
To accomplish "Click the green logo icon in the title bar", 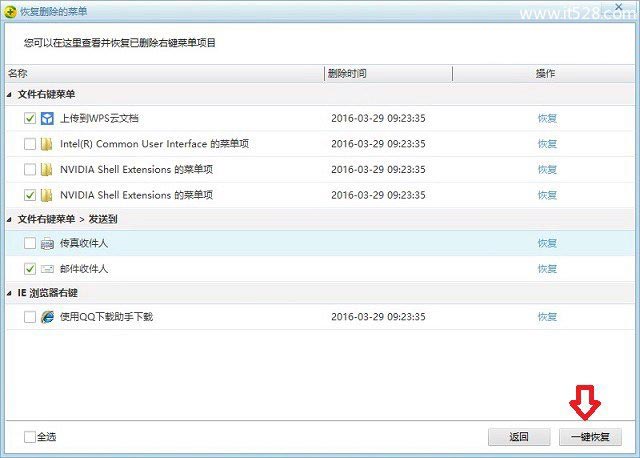I will click(x=10, y=12).
